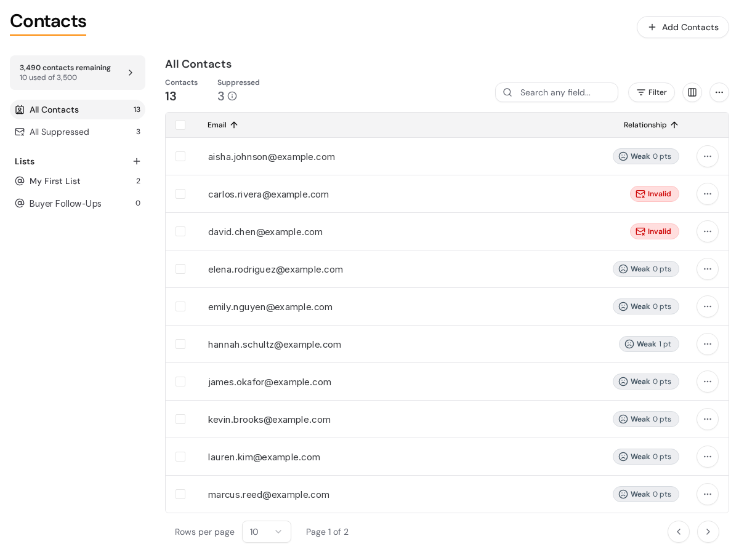
Task: Click the Weak badge for lauren.kim
Action: [x=646, y=457]
